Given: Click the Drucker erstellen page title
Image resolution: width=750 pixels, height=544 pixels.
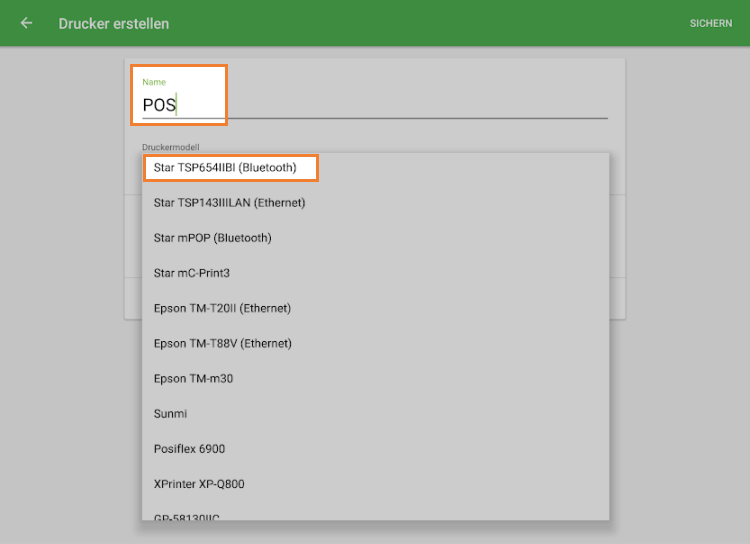Looking at the screenshot, I should tap(114, 23).
